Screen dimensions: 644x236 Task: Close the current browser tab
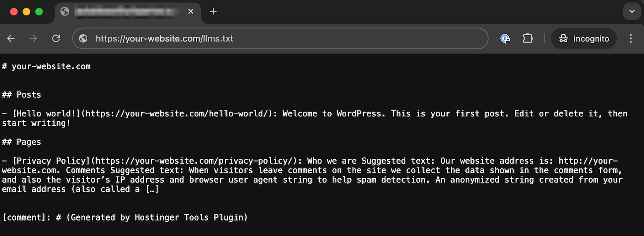191,11
